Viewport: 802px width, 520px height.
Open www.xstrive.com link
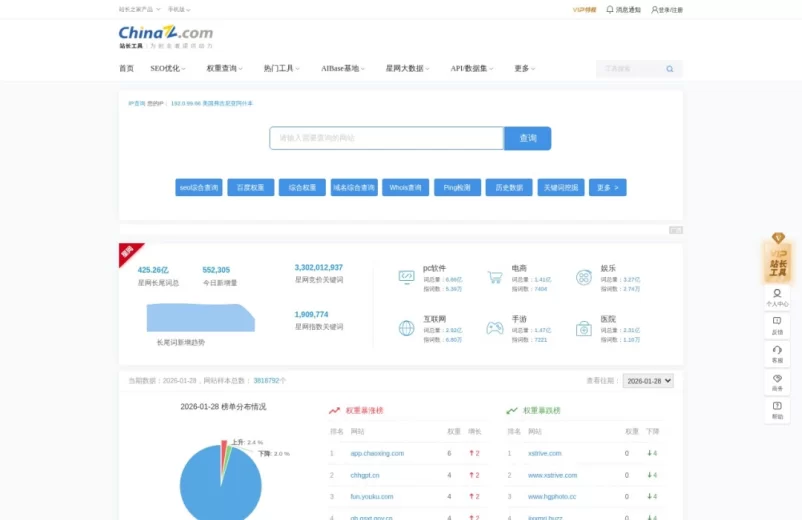[x=552, y=475]
